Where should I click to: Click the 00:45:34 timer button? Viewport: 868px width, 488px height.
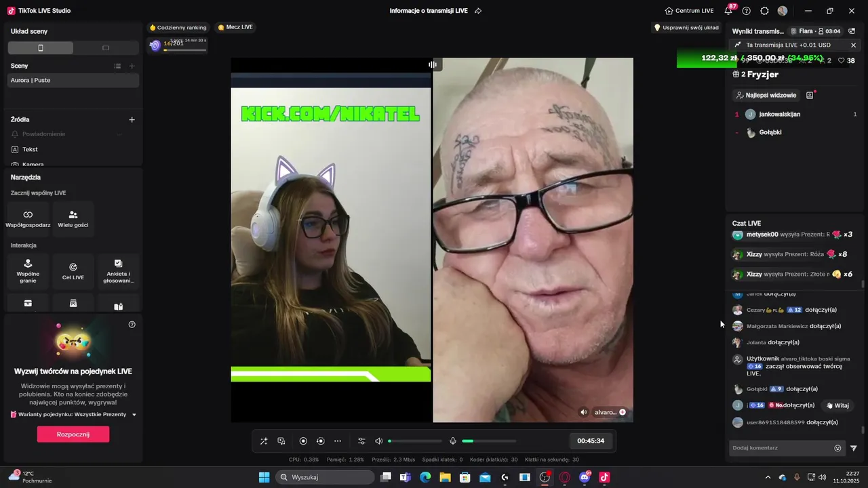(591, 441)
